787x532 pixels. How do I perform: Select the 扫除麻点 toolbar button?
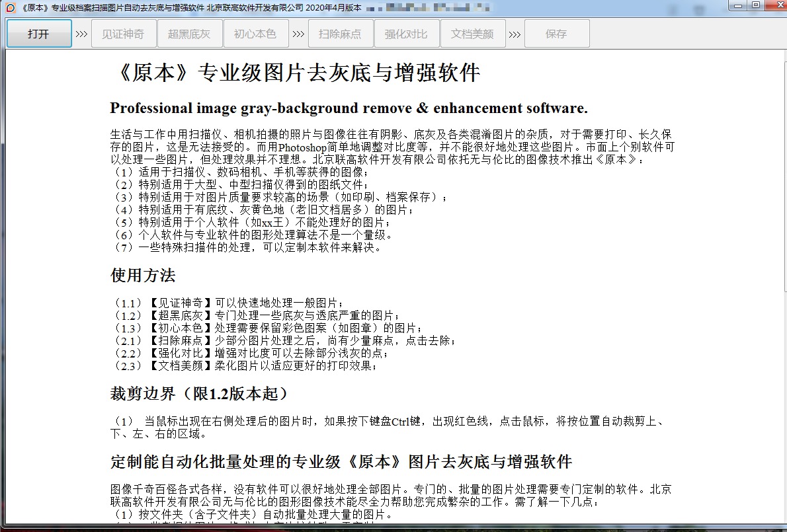(341, 34)
